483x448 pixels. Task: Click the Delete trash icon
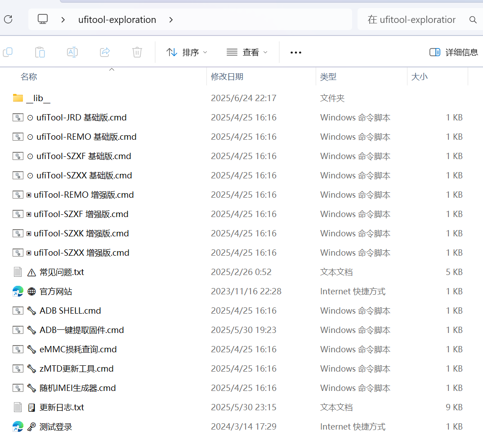point(137,52)
